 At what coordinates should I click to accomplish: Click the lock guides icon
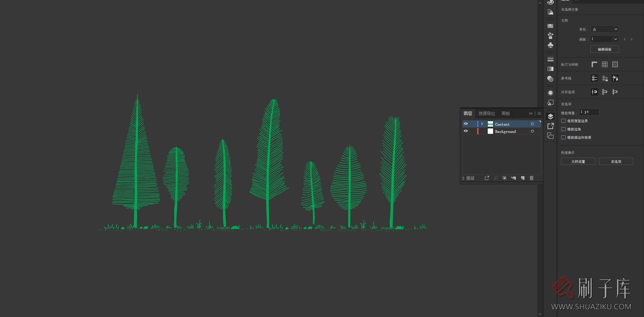[605, 78]
